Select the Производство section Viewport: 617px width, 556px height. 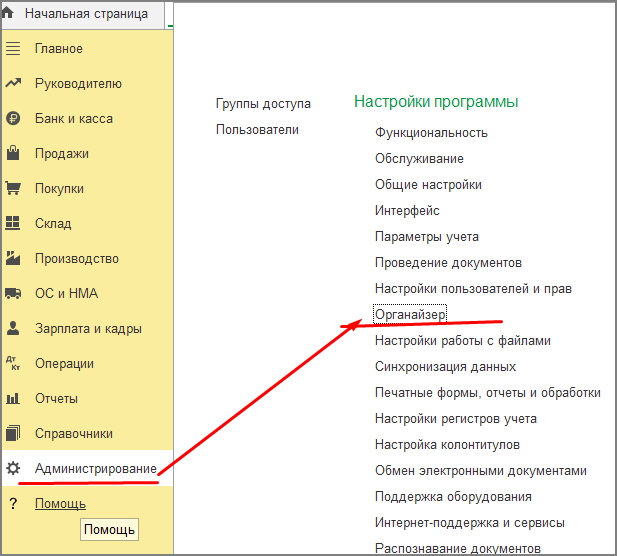[x=77, y=259]
